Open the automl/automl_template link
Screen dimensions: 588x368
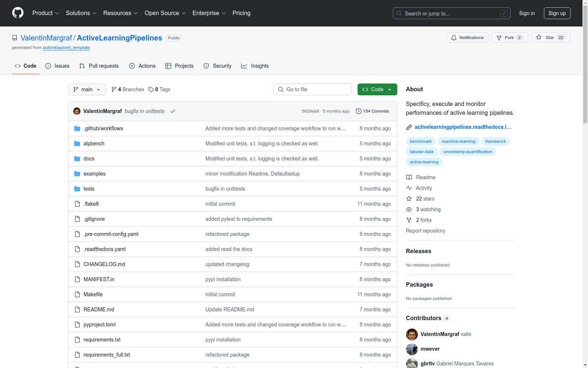click(x=67, y=47)
